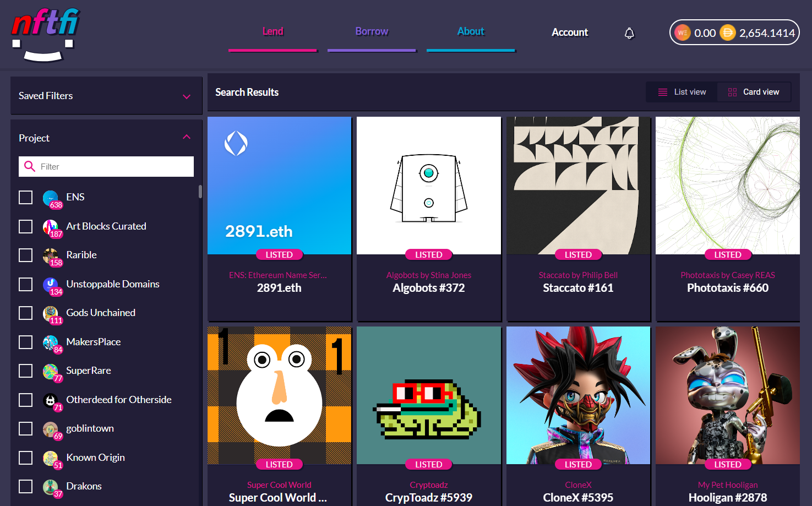Image resolution: width=812 pixels, height=506 pixels.
Task: Click the Drakons project icon
Action: point(51,487)
